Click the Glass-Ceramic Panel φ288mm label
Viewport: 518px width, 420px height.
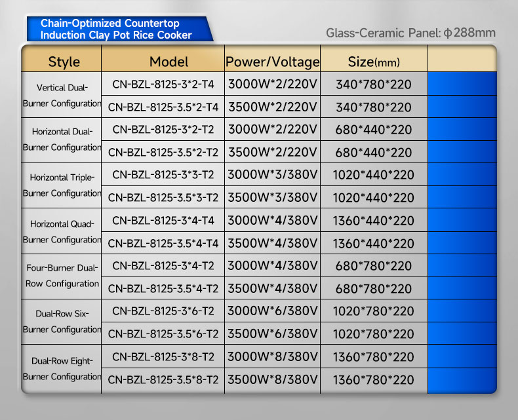click(x=410, y=33)
